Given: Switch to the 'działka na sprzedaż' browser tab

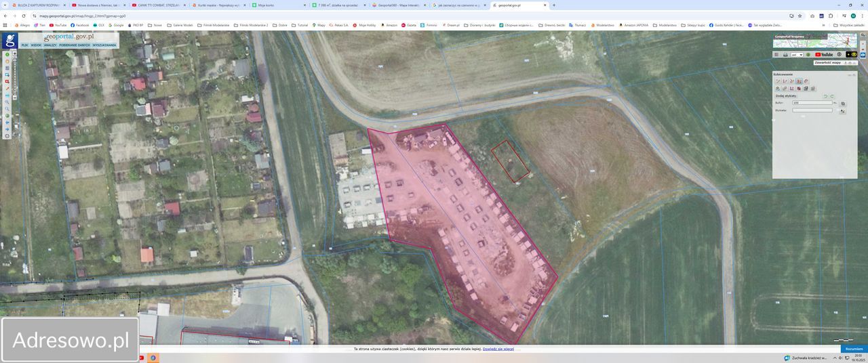Looking at the screenshot, I should (339, 5).
